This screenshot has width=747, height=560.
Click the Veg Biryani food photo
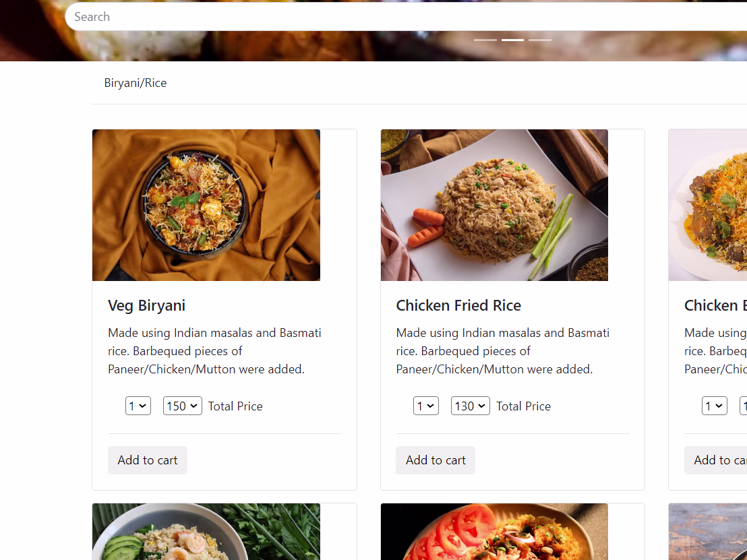click(206, 205)
